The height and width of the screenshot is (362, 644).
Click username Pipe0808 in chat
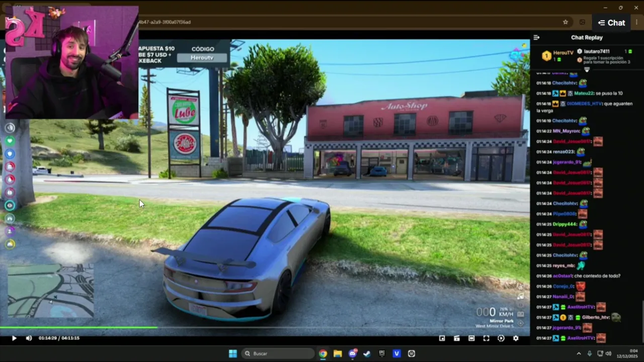(x=564, y=214)
